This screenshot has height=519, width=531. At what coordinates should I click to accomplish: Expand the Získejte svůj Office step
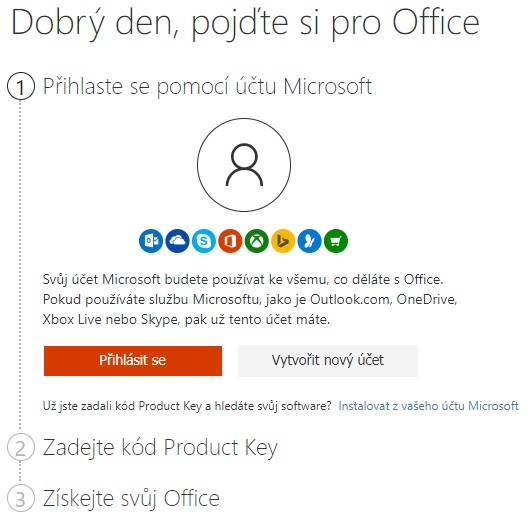131,499
